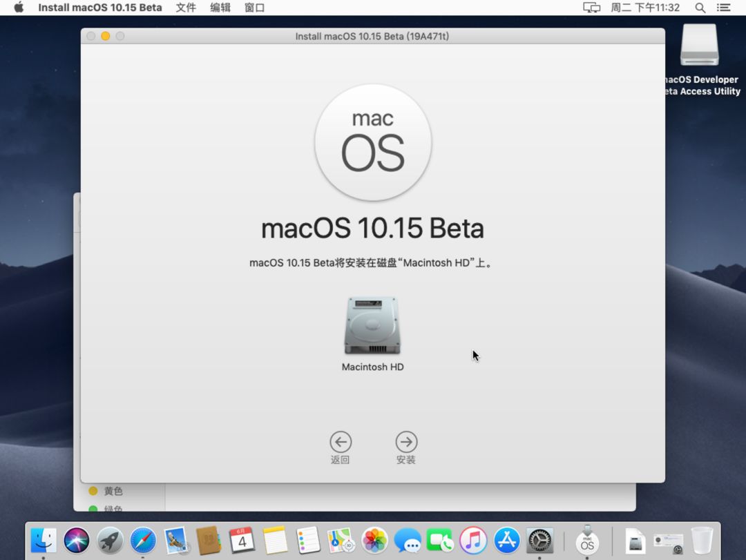Viewport: 746px width, 560px height.
Task: Open the 窗口 menu
Action: 253,8
